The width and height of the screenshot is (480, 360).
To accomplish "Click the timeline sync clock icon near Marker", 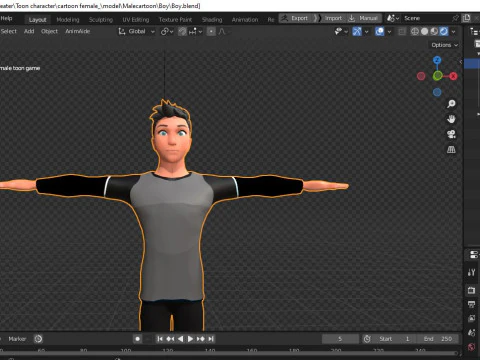I will 38,339.
